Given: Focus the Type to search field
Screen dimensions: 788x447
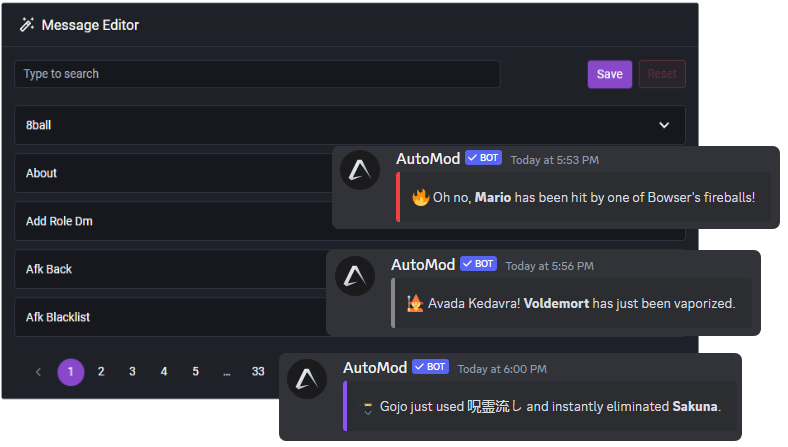Looking at the screenshot, I should click(x=257, y=74).
